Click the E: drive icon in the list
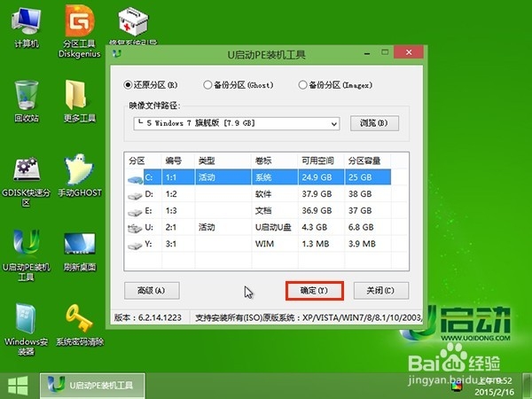The height and width of the screenshot is (399, 532). coord(135,212)
